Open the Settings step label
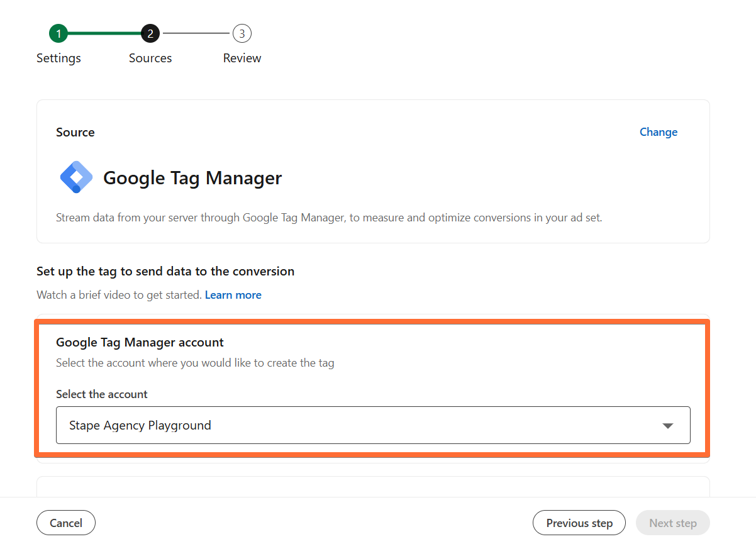The height and width of the screenshot is (544, 756). pyautogui.click(x=58, y=58)
